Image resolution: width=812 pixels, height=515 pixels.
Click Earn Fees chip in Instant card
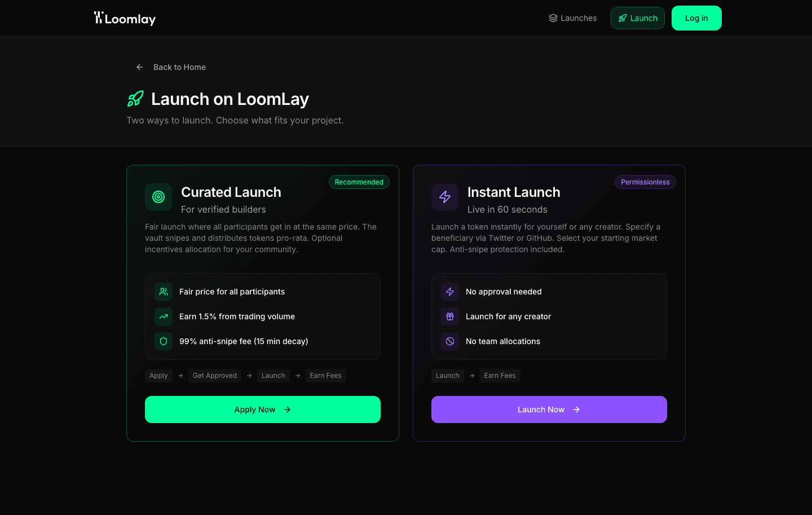(500, 376)
